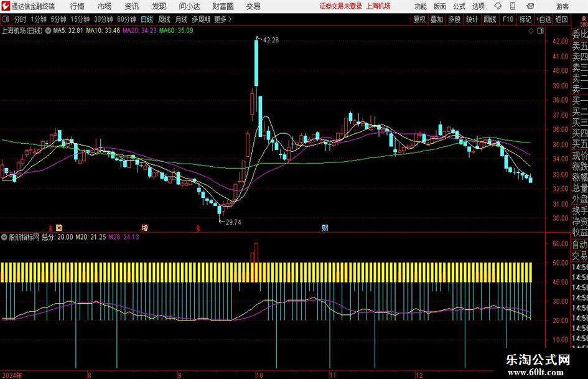Viewport: 588px width, 379px height.
Task: Click the 标记 mark button
Action: (x=525, y=19)
